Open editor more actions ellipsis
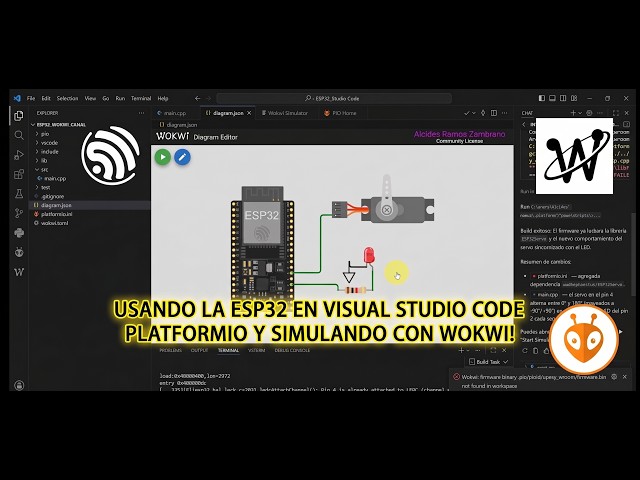The image size is (640, 480). click(x=505, y=113)
